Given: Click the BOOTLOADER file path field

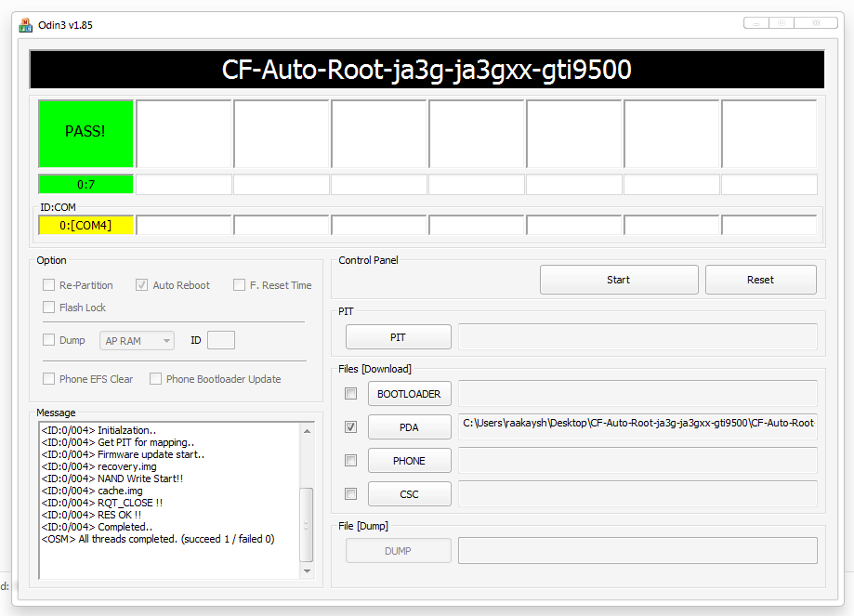Looking at the screenshot, I should pos(637,393).
